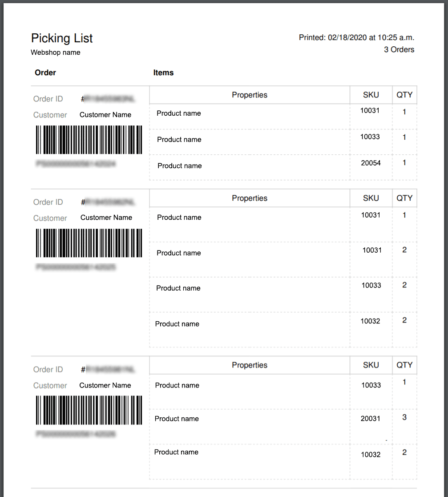Click the Items column header
Image resolution: width=448 pixels, height=497 pixels.
163,73
